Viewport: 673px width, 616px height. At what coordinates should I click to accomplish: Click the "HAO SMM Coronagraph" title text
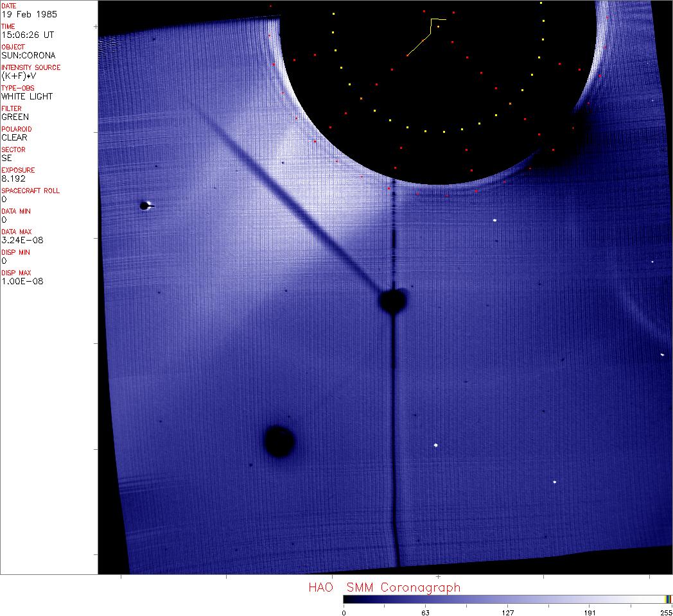(384, 587)
